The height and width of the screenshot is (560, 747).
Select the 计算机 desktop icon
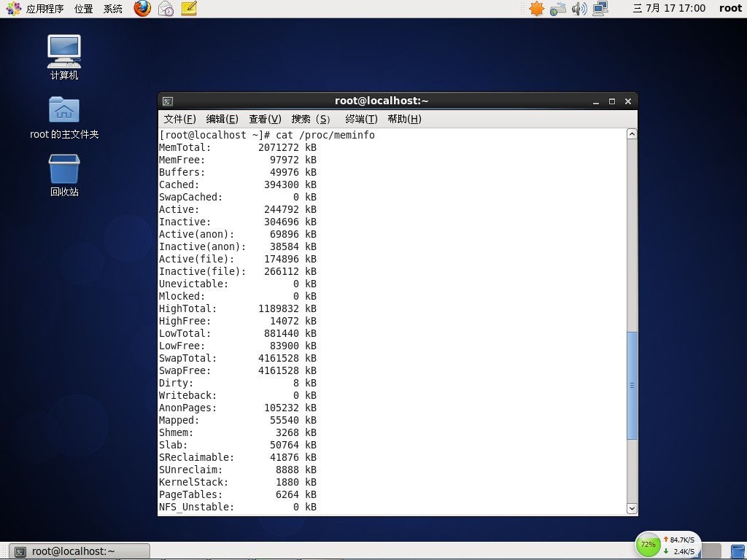(x=64, y=57)
